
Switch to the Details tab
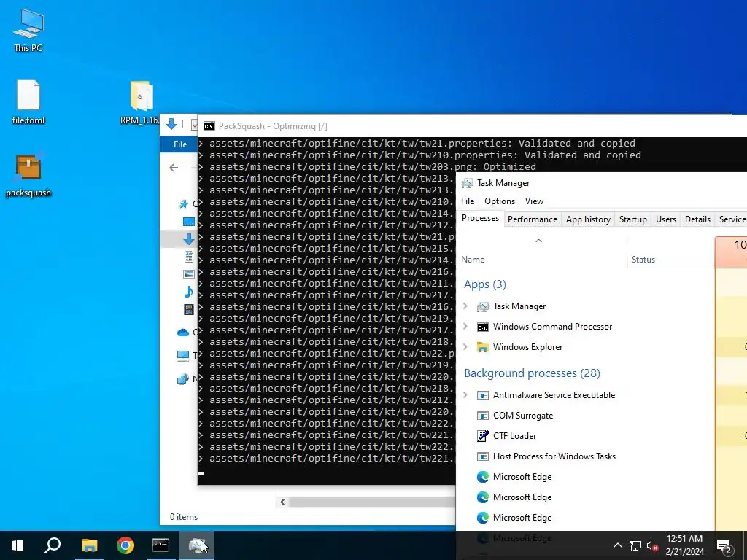[x=697, y=219]
